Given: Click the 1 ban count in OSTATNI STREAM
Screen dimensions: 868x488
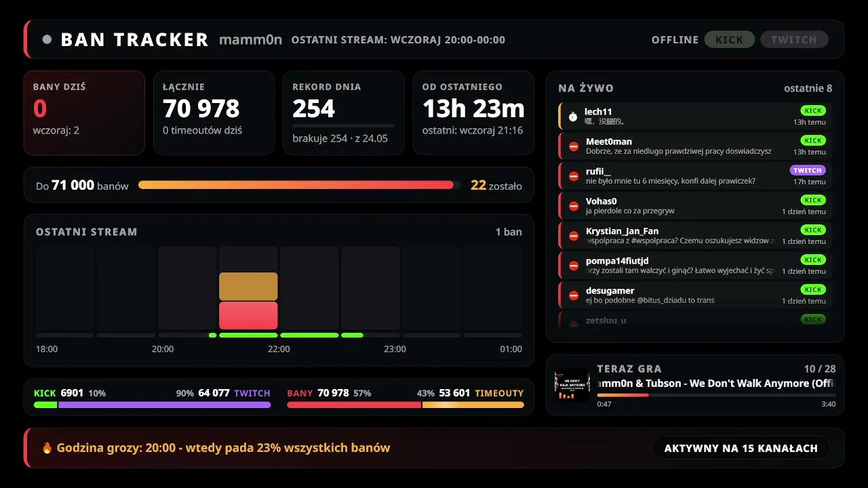Looking at the screenshot, I should [x=509, y=232].
